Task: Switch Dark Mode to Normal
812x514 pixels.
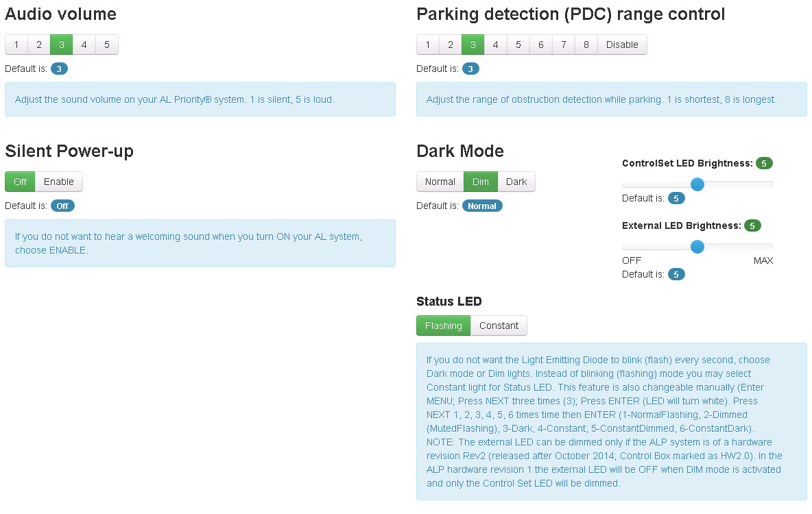Action: 440,182
